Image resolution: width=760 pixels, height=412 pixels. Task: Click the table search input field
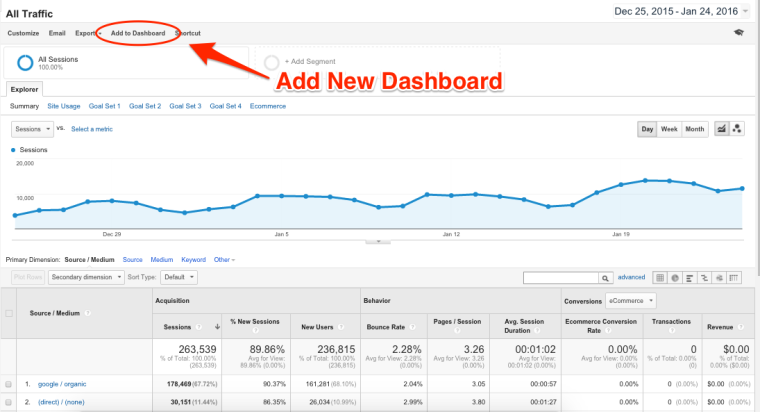point(559,277)
